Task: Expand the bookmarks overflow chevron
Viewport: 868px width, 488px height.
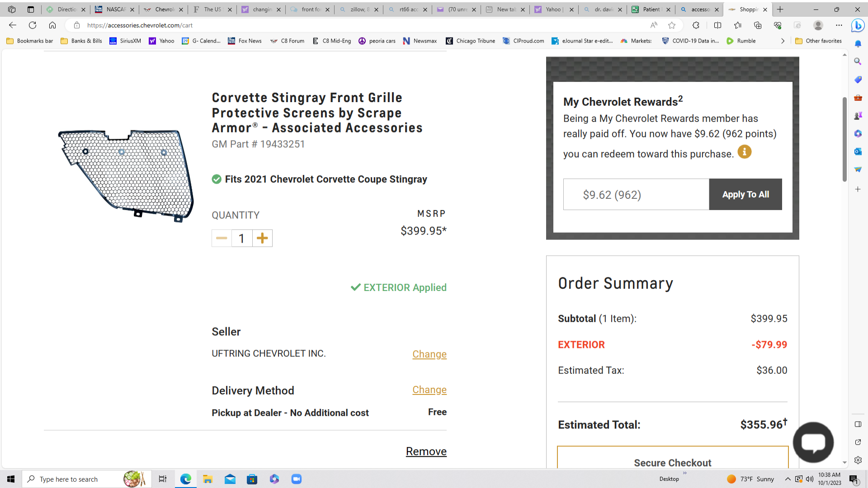Action: (783, 41)
